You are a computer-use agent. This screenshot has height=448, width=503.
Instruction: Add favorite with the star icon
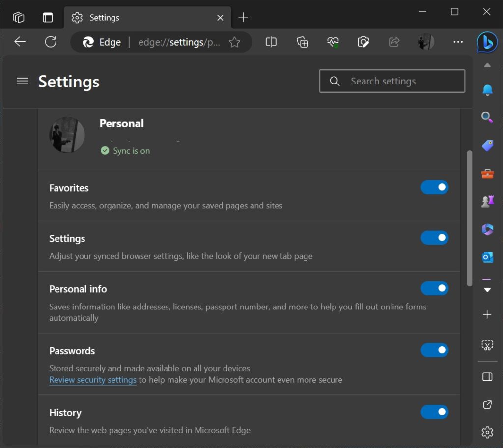[235, 42]
